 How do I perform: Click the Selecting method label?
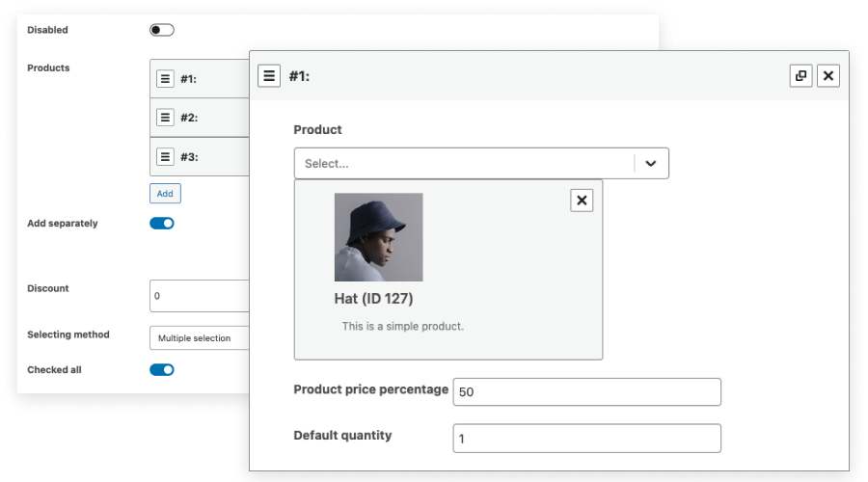tap(68, 335)
